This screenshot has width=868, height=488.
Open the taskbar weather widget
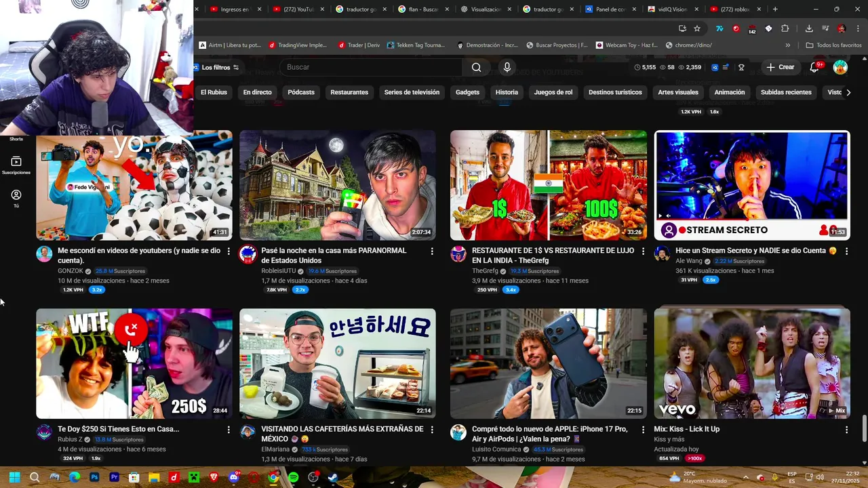click(697, 477)
